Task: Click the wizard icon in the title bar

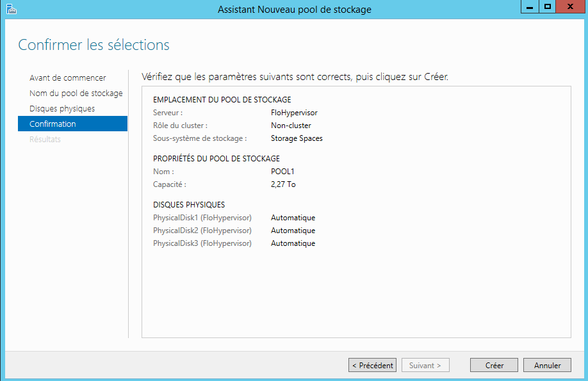Action: 10,9
